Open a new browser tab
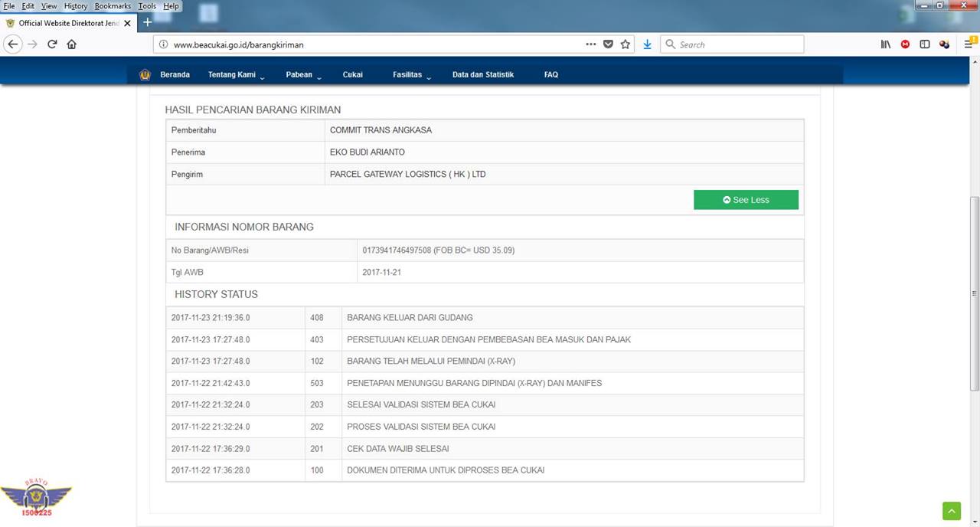 pos(148,22)
